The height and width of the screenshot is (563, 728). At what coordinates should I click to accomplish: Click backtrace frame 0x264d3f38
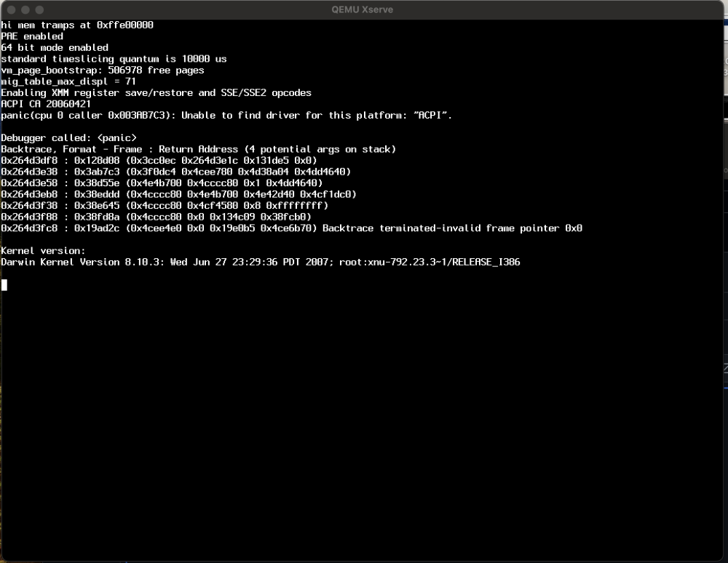coord(165,205)
